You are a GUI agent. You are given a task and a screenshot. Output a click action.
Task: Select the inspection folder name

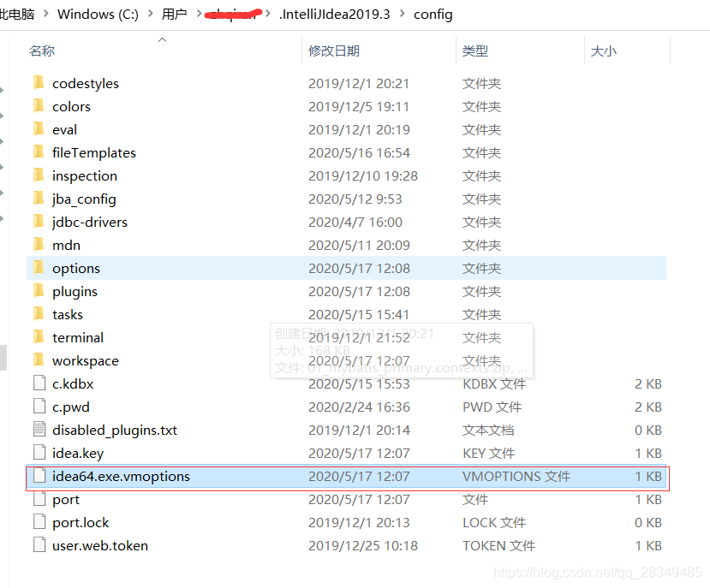(x=85, y=176)
